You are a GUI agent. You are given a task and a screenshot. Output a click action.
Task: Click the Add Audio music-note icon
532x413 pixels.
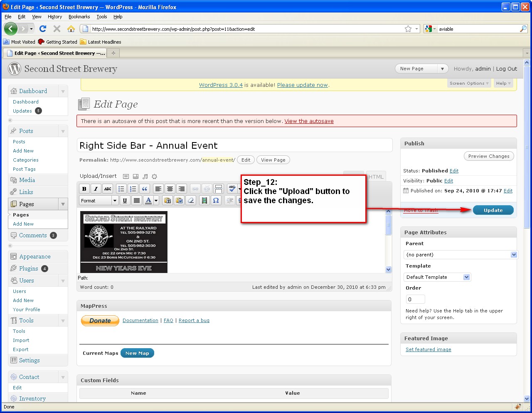(x=145, y=177)
